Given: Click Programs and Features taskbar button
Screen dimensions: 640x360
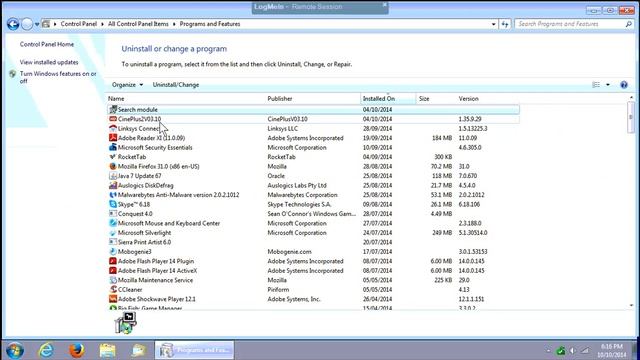Looking at the screenshot, I should tap(194, 350).
